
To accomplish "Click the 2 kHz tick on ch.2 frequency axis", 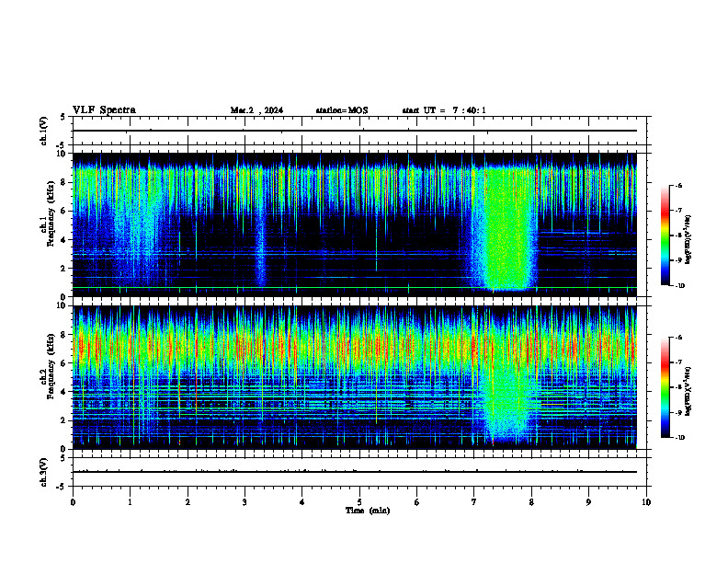I will (x=63, y=420).
